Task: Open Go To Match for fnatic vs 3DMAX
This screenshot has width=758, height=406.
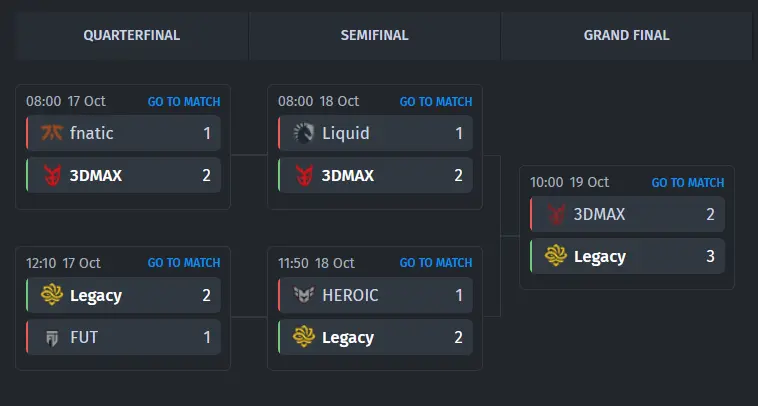Action: 184,101
